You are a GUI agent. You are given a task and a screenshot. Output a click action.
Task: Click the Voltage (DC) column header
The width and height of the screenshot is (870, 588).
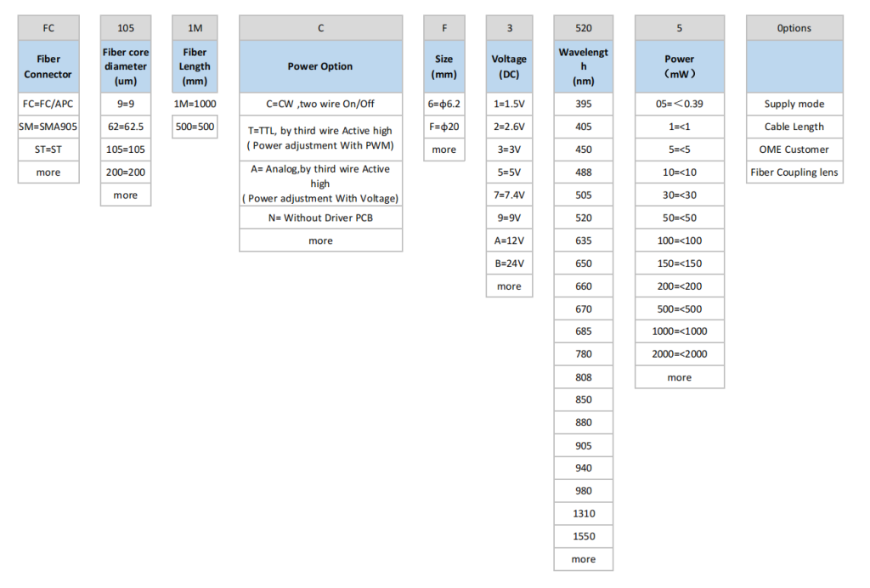(509, 66)
